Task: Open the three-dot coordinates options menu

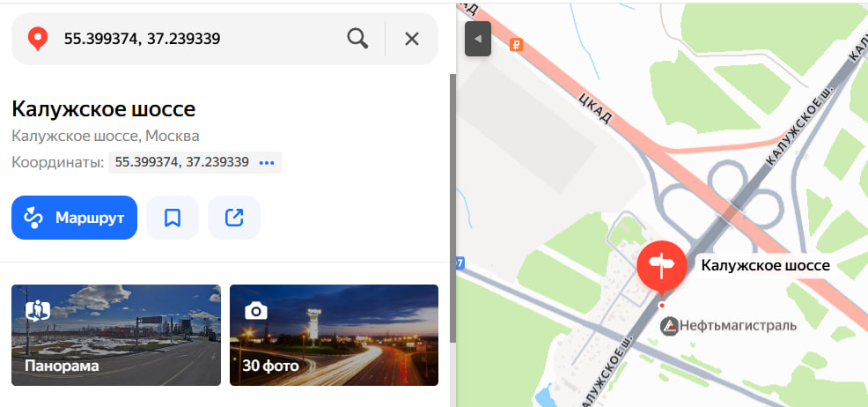Action: pos(267,163)
